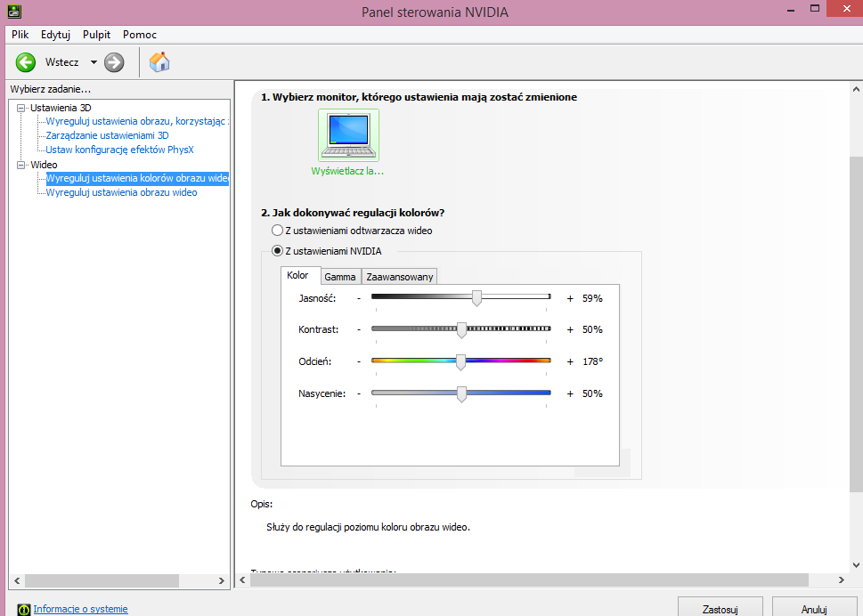Click the Jasność slider thumb
Image resolution: width=863 pixels, height=616 pixels.
[x=476, y=298]
